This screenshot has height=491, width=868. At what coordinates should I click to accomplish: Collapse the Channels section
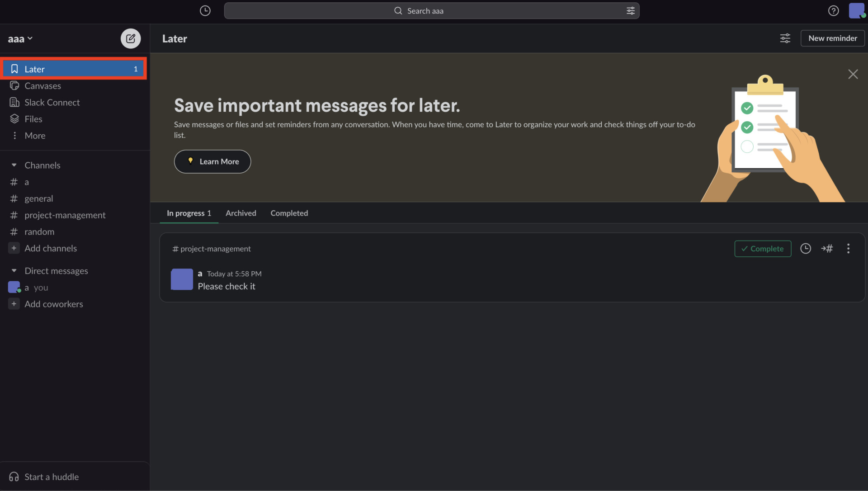point(14,165)
